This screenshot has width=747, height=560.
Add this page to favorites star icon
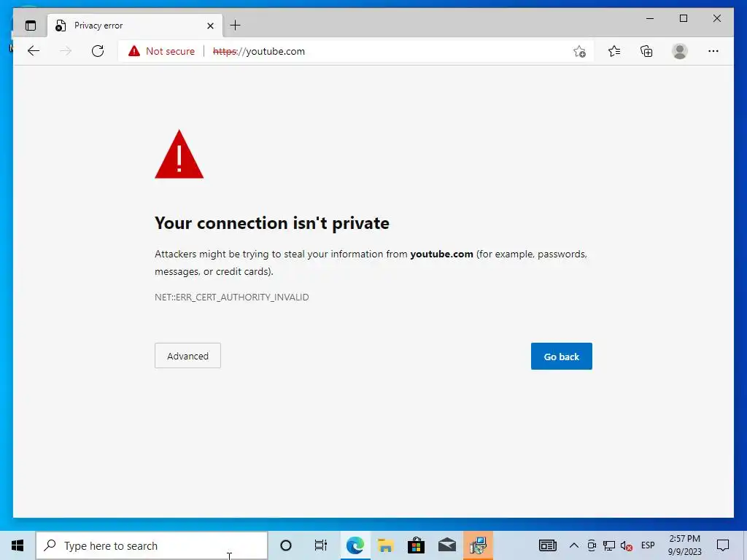(x=579, y=52)
